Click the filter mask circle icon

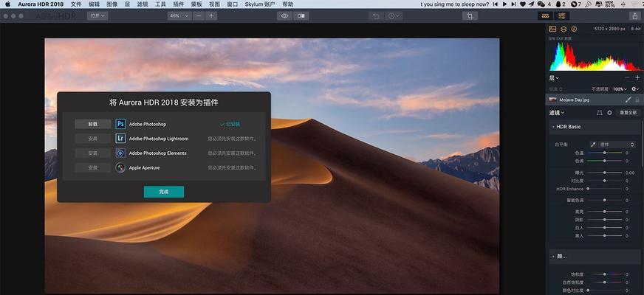click(609, 112)
